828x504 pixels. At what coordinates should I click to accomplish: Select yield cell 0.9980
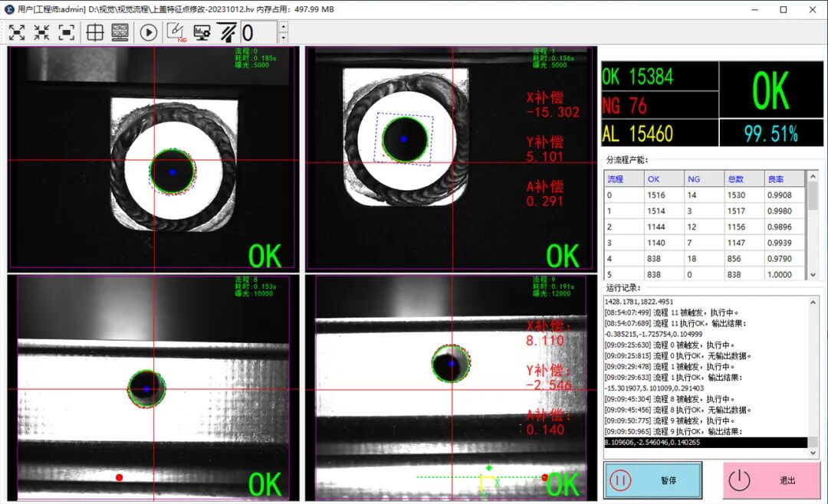[x=785, y=211]
